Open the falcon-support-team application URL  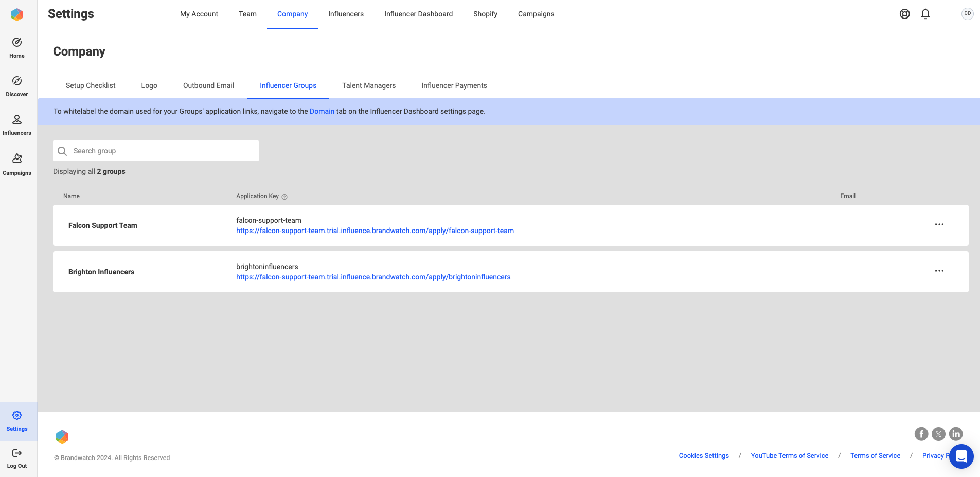click(x=375, y=231)
